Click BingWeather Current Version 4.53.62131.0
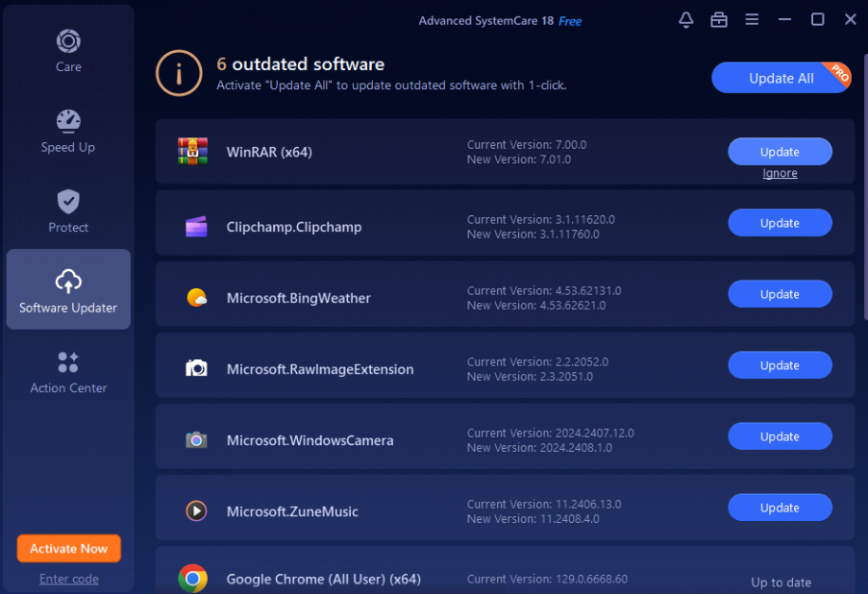 tap(544, 290)
